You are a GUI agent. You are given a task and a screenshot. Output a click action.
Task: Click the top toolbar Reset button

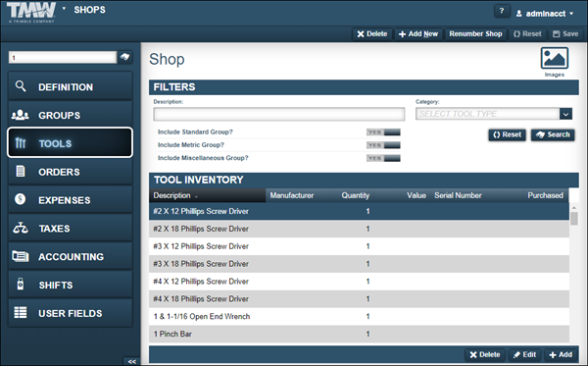point(527,33)
